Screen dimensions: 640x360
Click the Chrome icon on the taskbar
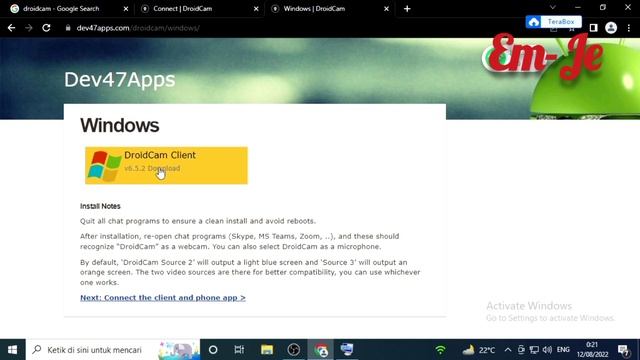click(x=321, y=350)
